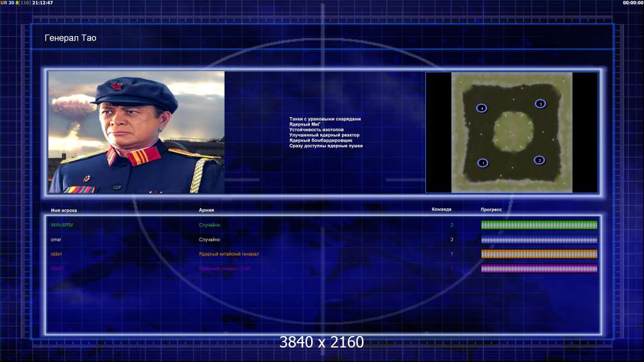Click 'Улучшенный ядерный реактор' perk line
Viewport: 644px width, 362px height.
[324, 135]
